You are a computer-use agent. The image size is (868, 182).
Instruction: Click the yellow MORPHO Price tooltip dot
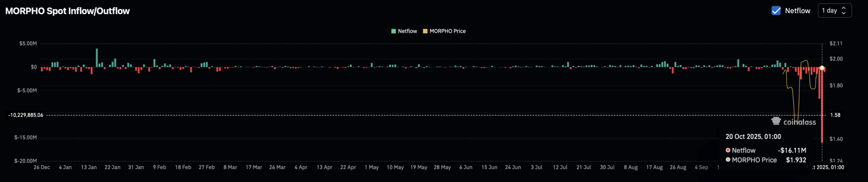tap(728, 160)
